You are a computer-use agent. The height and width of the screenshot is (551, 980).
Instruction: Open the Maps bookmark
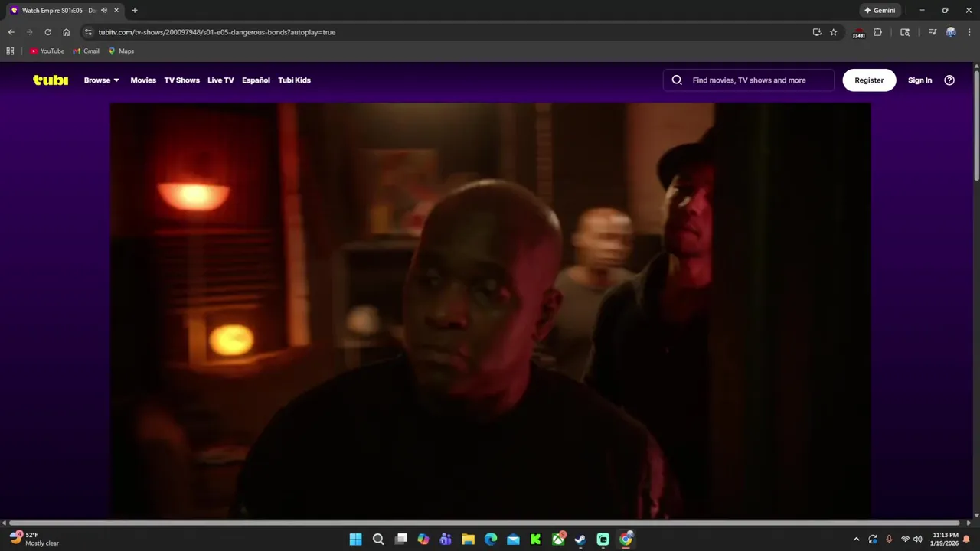(x=121, y=51)
